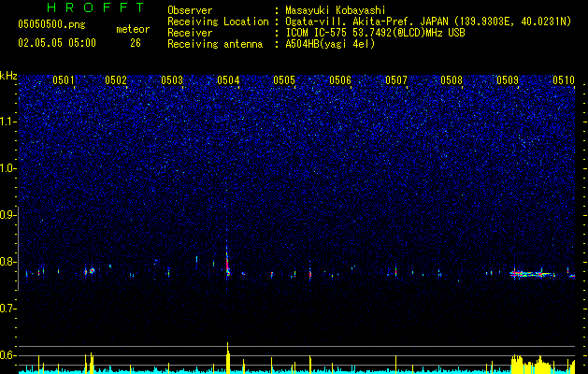Image resolution: width=588 pixels, height=374 pixels.
Task: Select the receiver value ICOM IC-575 53.7492(@LCD)MHz USB
Action: point(375,33)
